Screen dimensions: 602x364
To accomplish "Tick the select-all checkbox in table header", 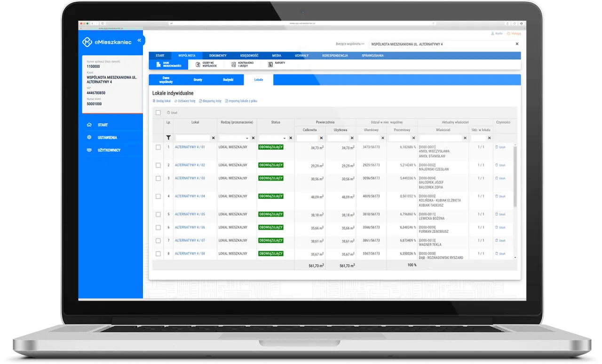I will coord(158,113).
